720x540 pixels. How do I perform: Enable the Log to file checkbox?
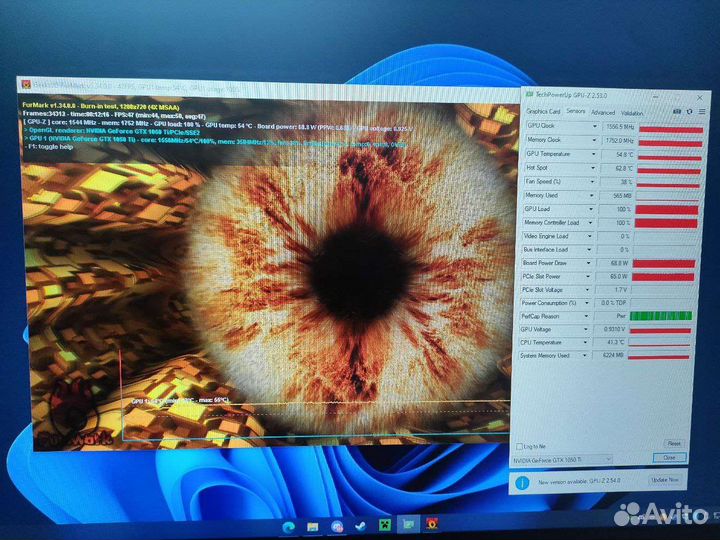(519, 446)
